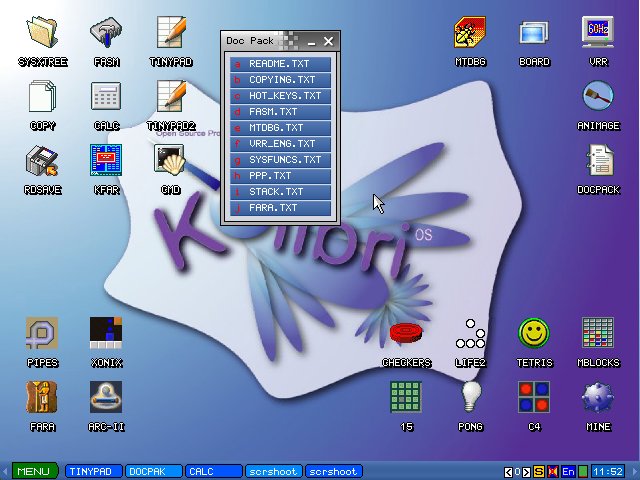Open README.TXT in Doc Pack
Viewport: 640px width, 480px height.
[x=280, y=64]
